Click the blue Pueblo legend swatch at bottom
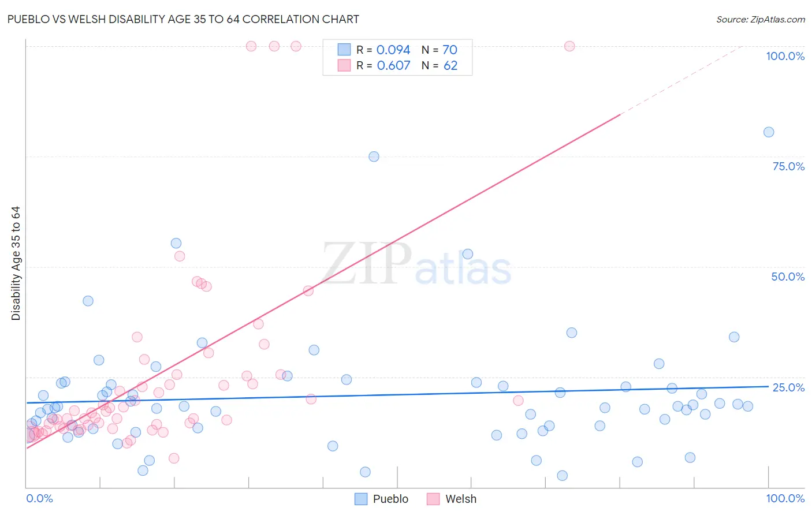The image size is (812, 515). click(x=361, y=499)
